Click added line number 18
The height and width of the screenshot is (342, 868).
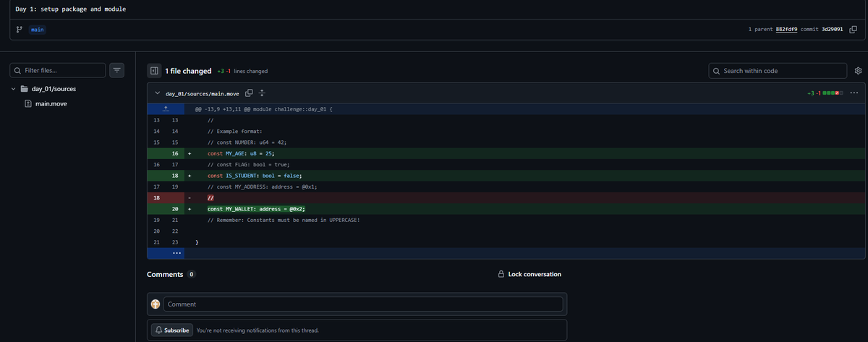175,176
